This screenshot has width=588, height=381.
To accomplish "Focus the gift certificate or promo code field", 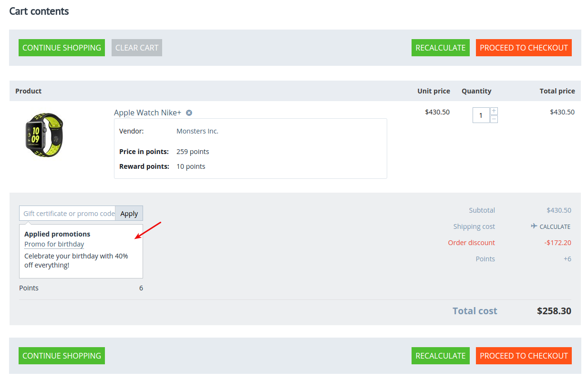I will 67,214.
